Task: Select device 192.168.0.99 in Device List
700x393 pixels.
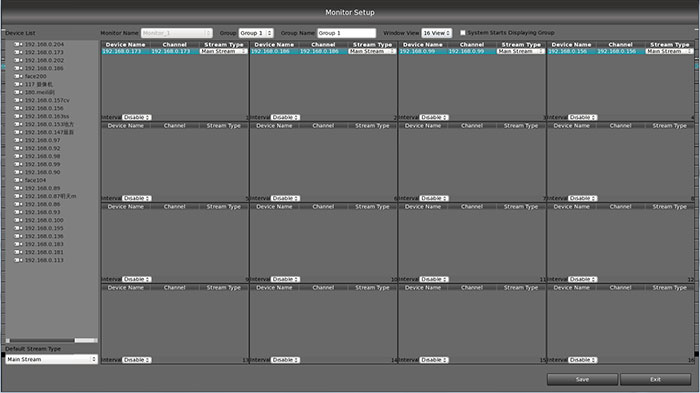Action: tap(42, 164)
